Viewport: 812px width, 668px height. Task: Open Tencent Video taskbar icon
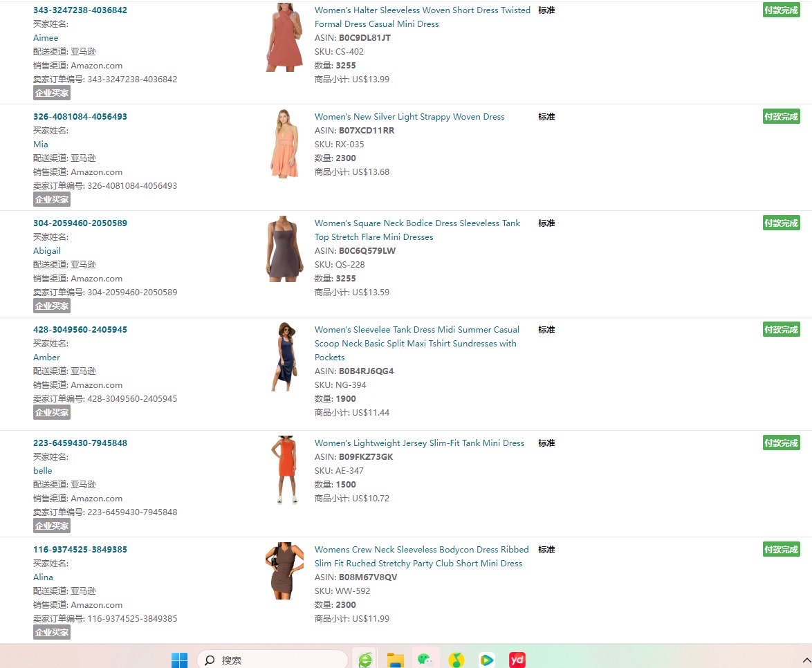(x=486, y=660)
